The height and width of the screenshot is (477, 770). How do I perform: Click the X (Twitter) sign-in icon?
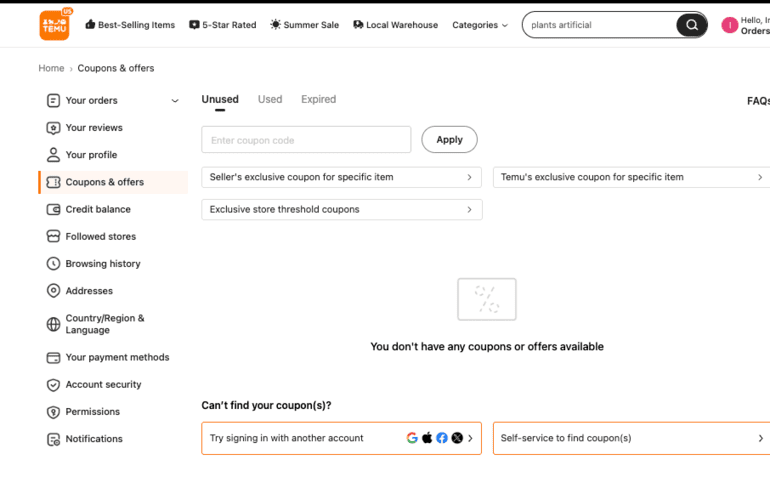457,438
